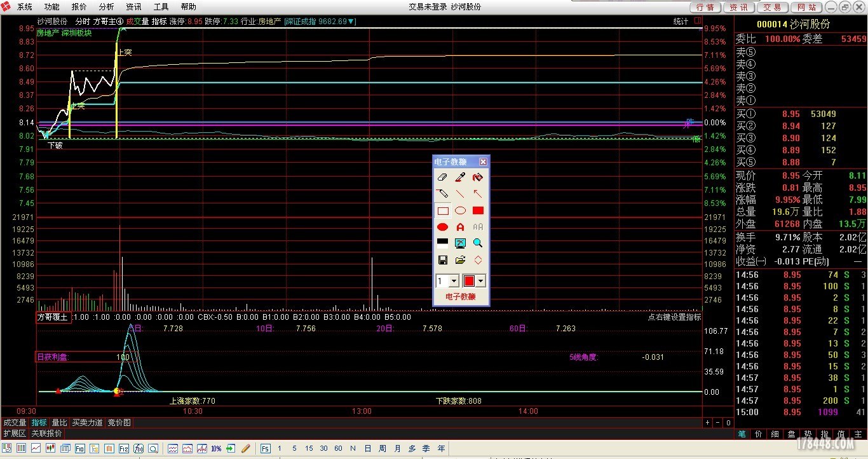Open the 系统 menu
Image resolution: width=868 pixels, height=459 pixels.
click(25, 7)
